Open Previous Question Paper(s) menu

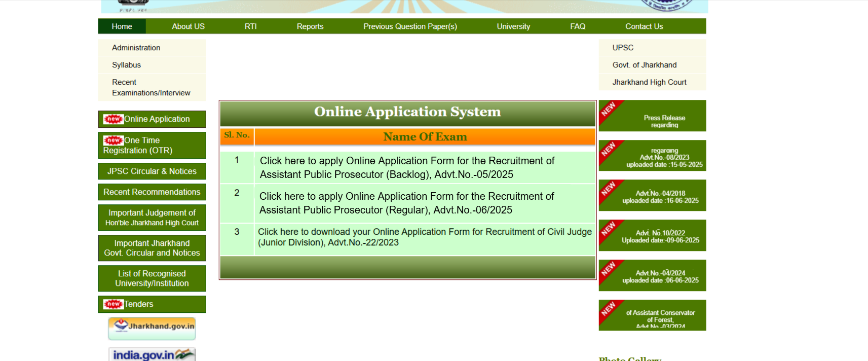(x=410, y=26)
